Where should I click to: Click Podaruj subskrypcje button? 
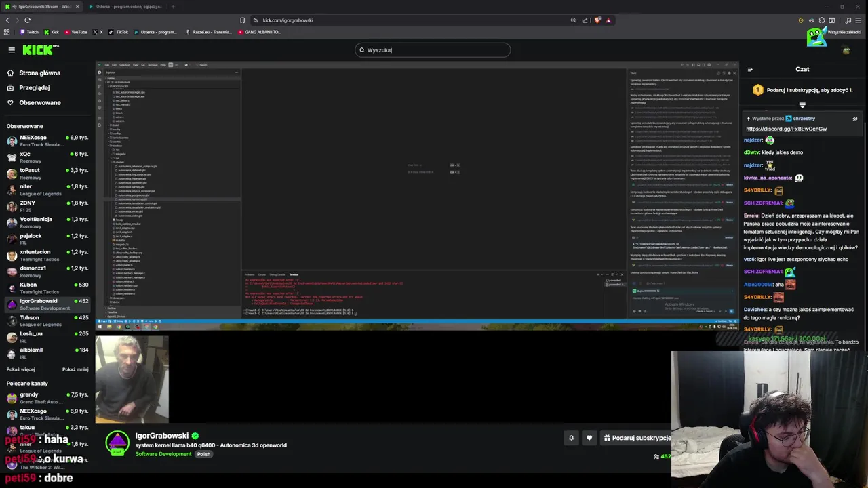(x=637, y=438)
